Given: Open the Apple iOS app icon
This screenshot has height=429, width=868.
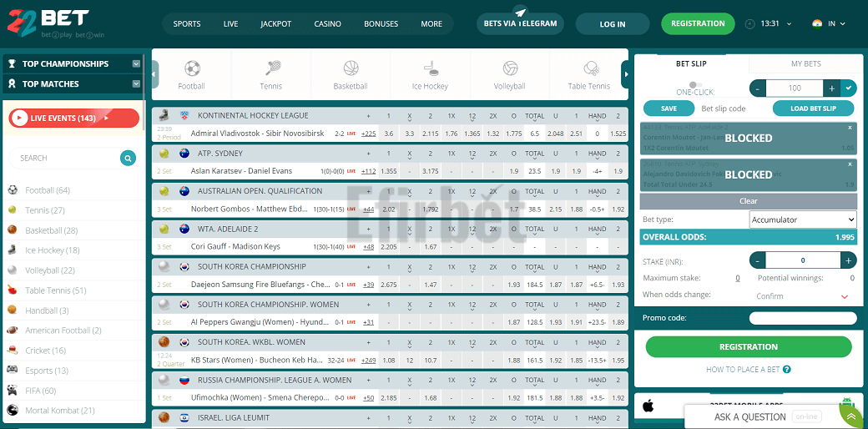Looking at the screenshot, I should click(648, 406).
